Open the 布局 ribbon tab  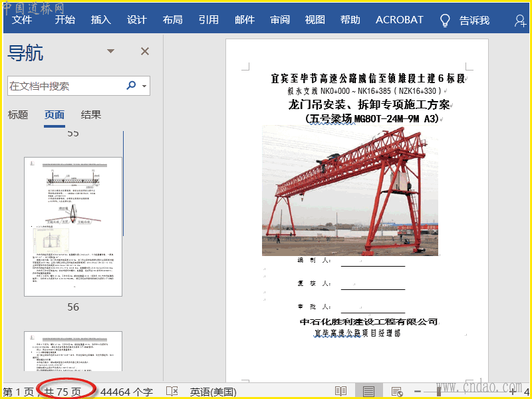coord(173,20)
